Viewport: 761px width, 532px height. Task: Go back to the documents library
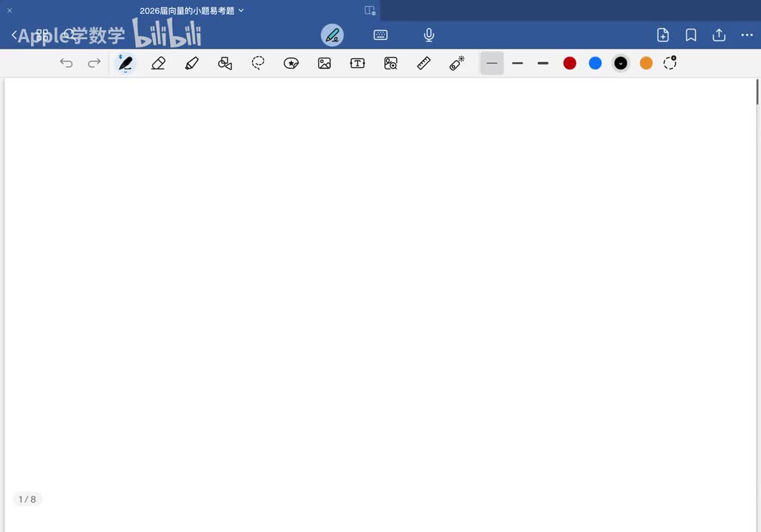[x=15, y=35]
